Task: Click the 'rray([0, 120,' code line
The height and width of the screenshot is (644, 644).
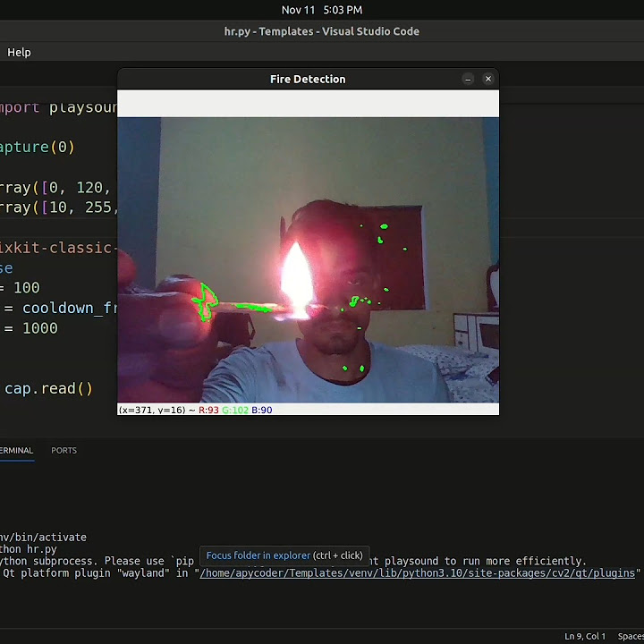Action: point(55,188)
